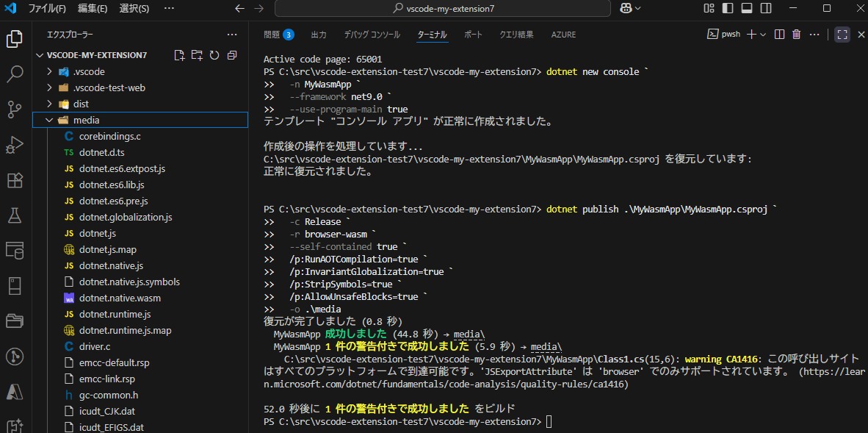The height and width of the screenshot is (433, 868).
Task: Switch to the 出力 tab
Action: click(319, 35)
